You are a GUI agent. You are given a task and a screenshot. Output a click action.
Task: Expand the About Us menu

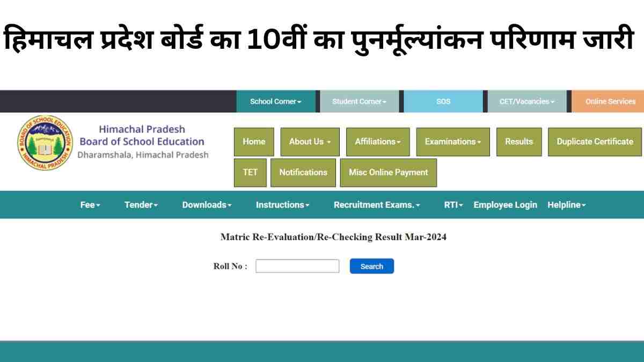point(310,142)
